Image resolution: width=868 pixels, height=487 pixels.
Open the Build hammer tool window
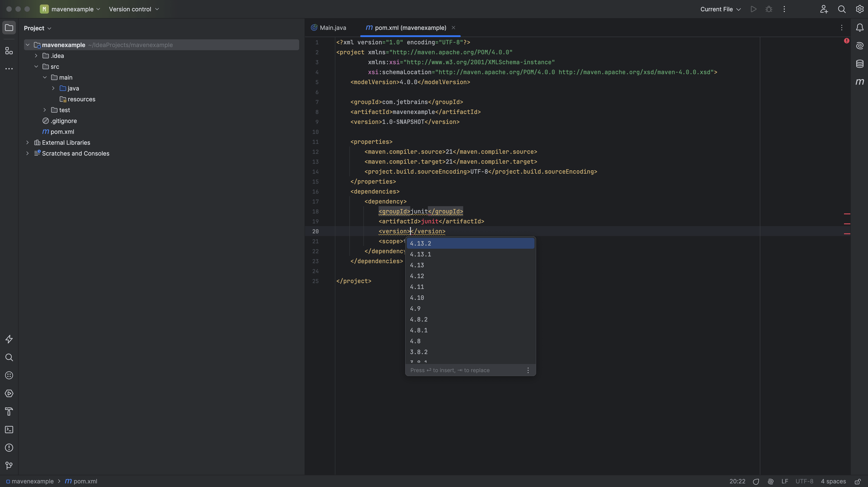[x=9, y=411]
